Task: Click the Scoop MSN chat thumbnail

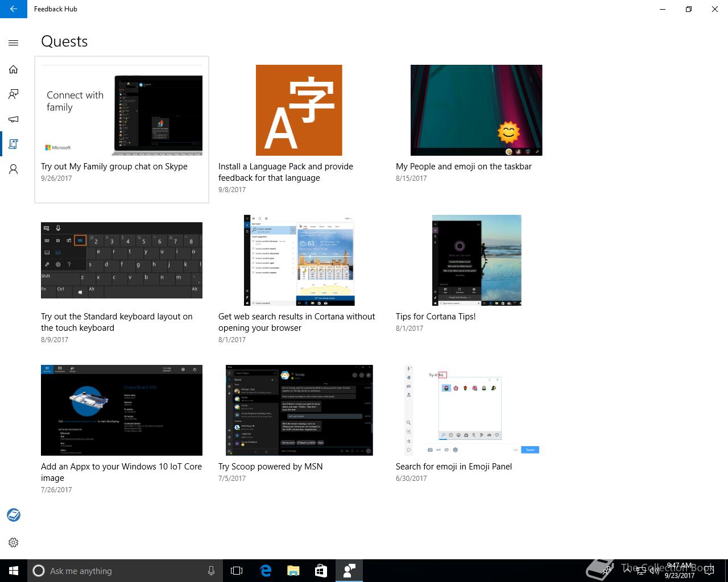Action: click(x=299, y=410)
